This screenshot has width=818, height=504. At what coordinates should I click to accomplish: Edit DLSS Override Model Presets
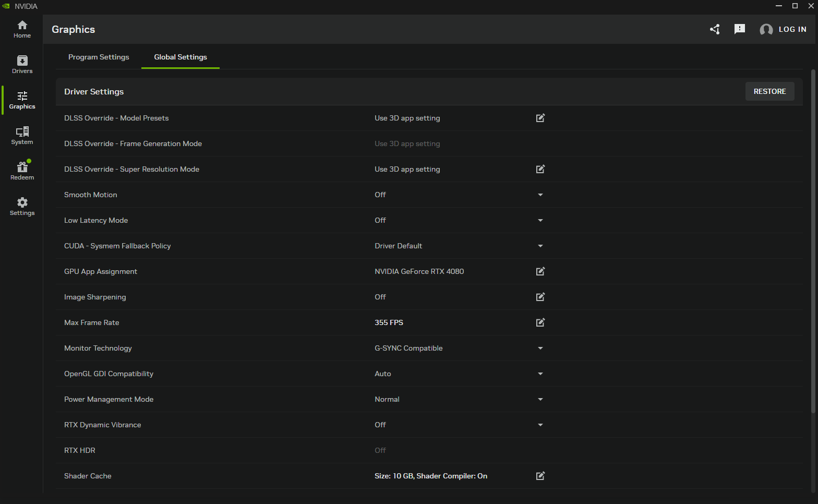540,118
